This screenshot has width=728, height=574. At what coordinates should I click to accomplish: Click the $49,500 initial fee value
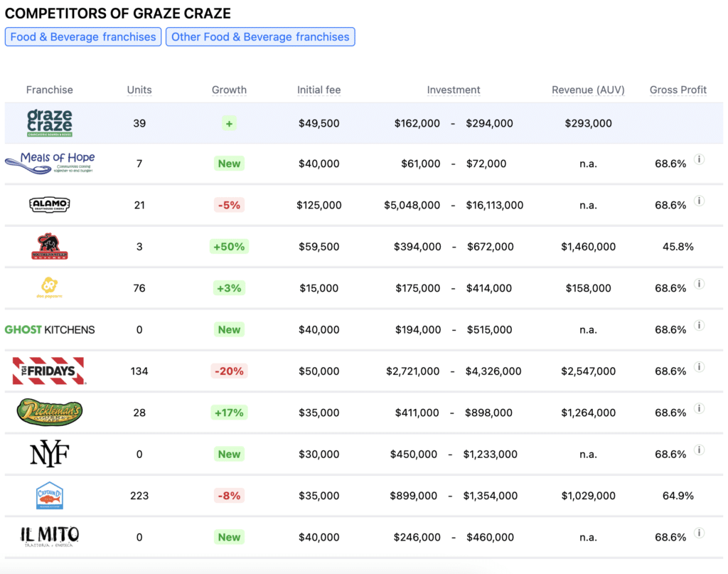(x=319, y=123)
